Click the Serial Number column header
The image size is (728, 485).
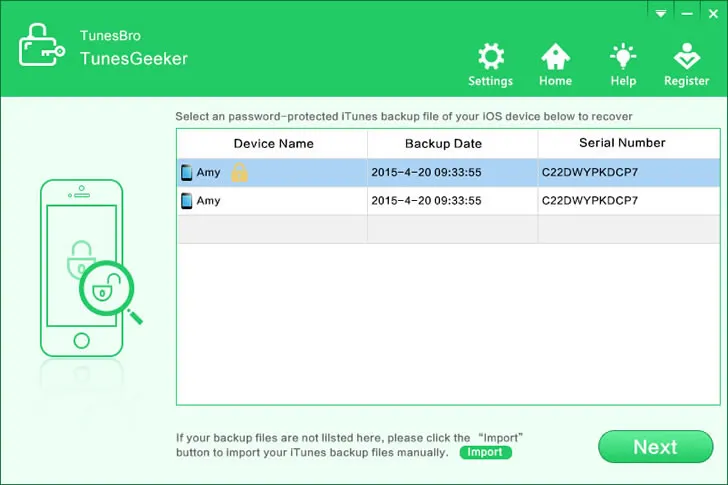[x=622, y=144]
